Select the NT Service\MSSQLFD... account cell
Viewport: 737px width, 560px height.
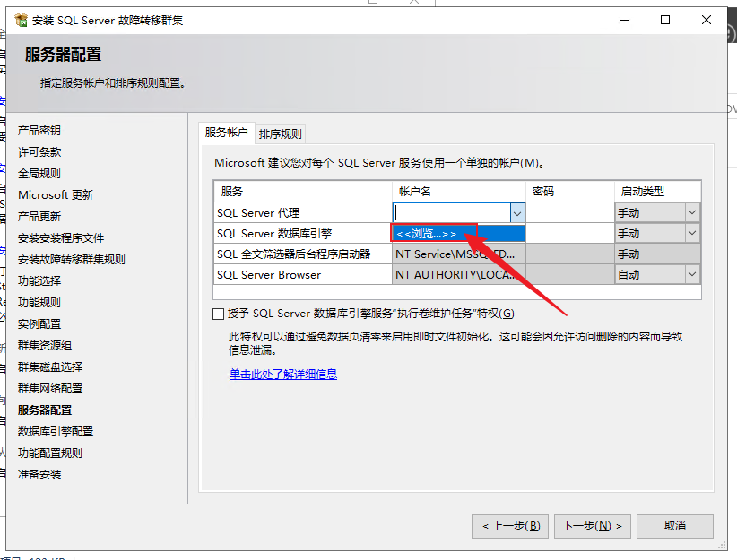(459, 254)
